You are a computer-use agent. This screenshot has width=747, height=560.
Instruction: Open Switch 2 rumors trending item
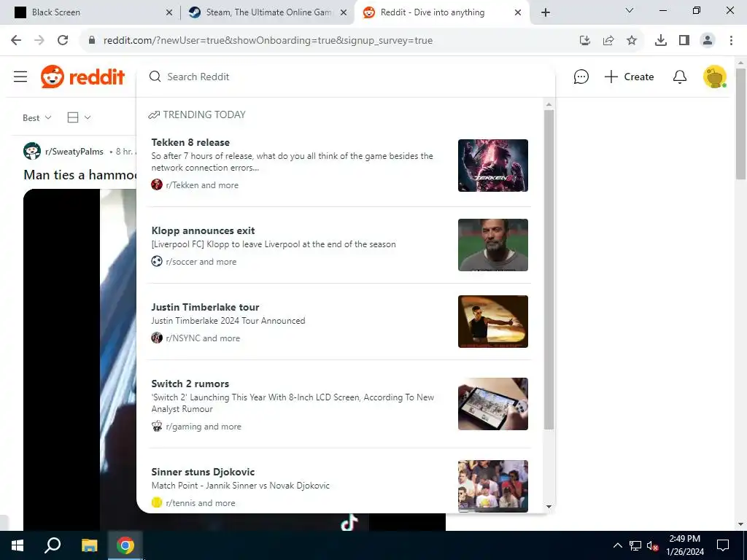pos(339,404)
